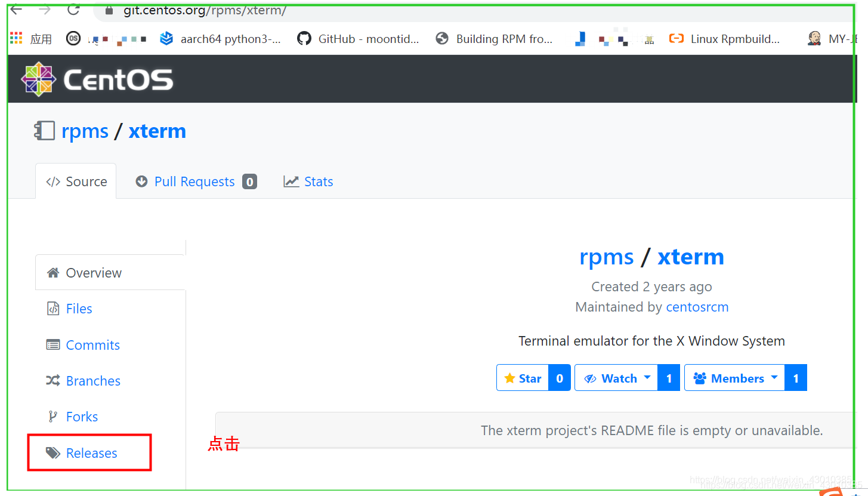Image resolution: width=868 pixels, height=496 pixels.
Task: Click the star count 0
Action: 560,378
